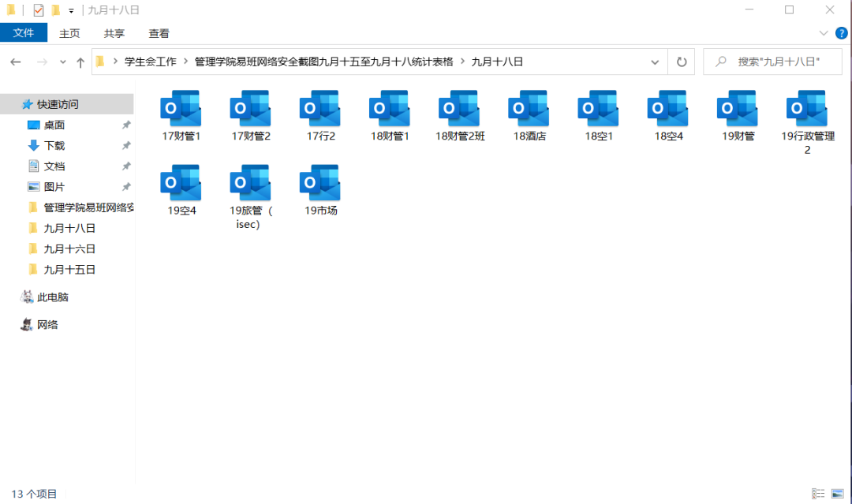Screen dimensions: 852x504
Task: Click the 18财管1 Outlook file
Action: tap(390, 116)
